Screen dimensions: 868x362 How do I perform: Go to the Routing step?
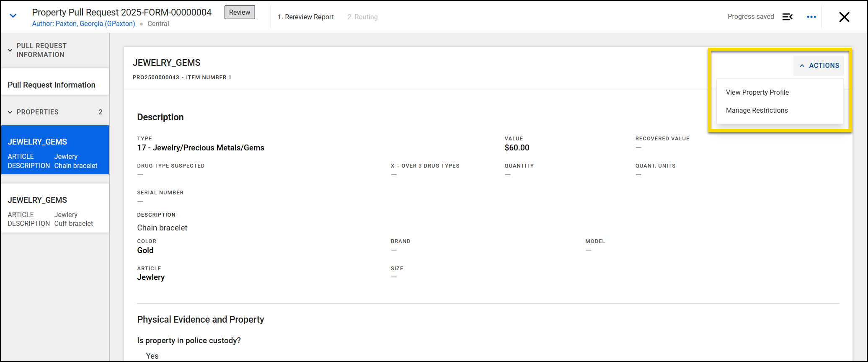(x=362, y=17)
